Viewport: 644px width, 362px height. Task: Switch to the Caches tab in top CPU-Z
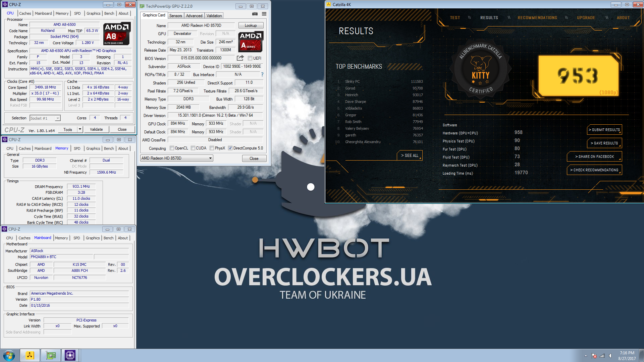coord(25,13)
